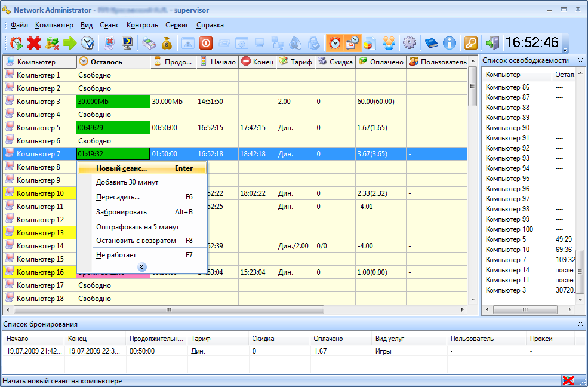The image size is (588, 387).
Task: Open settings with the gear icon
Action: click(x=410, y=43)
